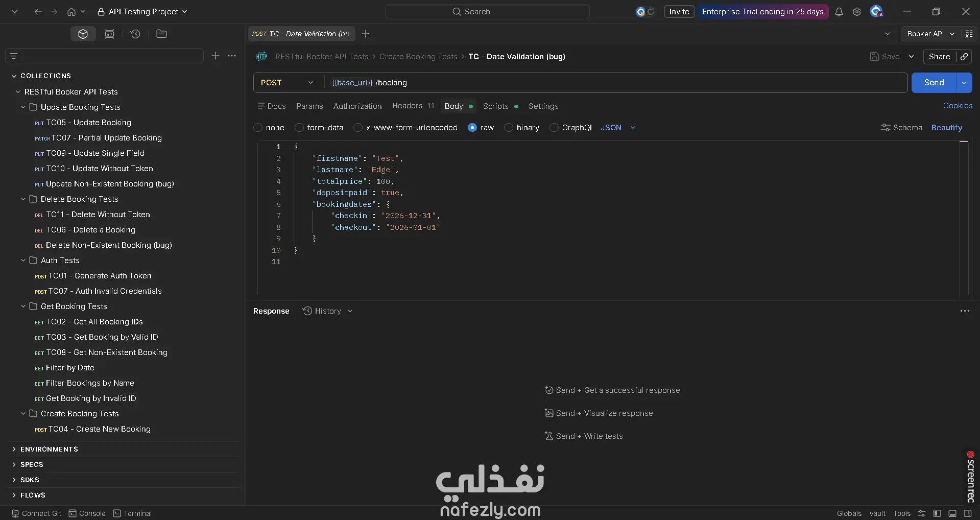Open the folder icon in the sidebar toolbar

[x=161, y=34]
